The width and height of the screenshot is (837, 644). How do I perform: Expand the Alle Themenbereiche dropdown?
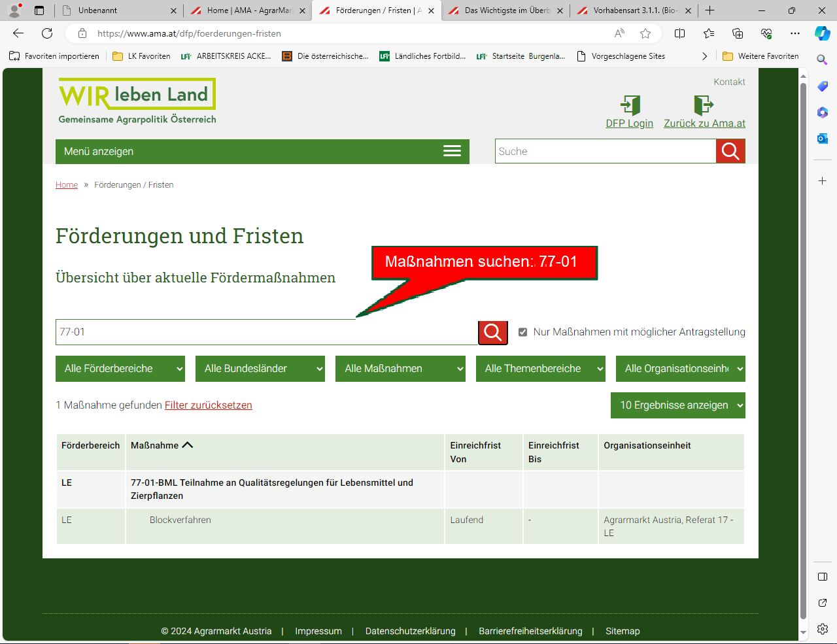click(540, 369)
